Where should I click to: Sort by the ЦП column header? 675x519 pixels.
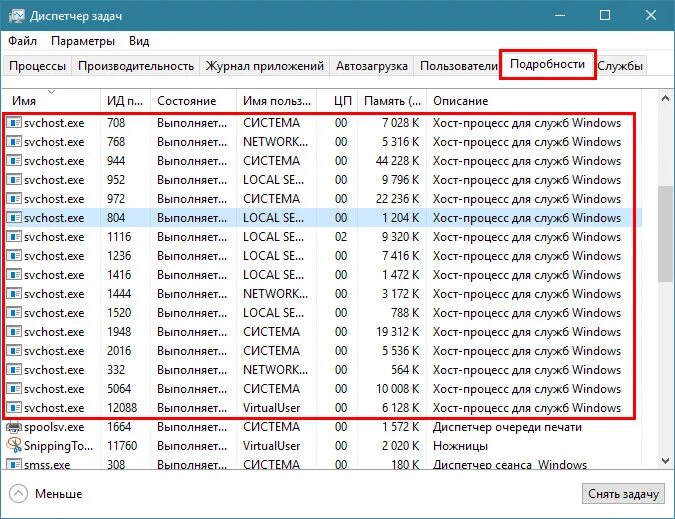(338, 101)
